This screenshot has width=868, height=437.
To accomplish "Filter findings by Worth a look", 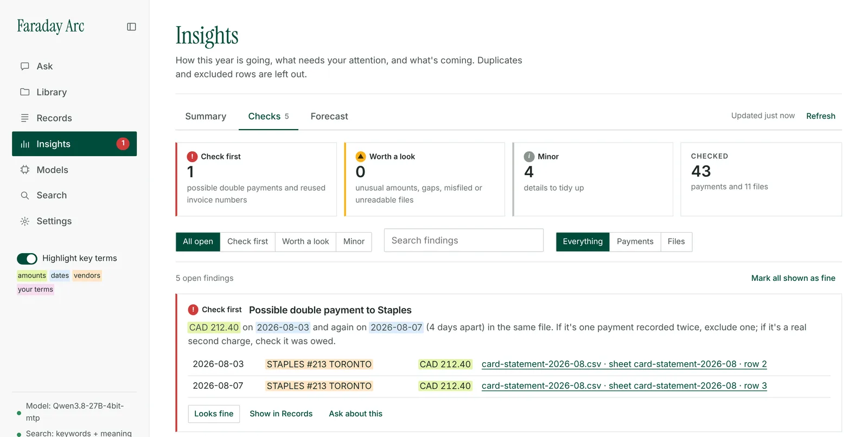I will [305, 242].
